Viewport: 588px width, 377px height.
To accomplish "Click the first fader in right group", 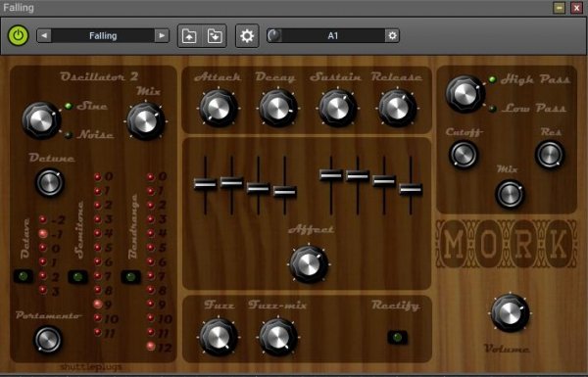I will tap(331, 175).
